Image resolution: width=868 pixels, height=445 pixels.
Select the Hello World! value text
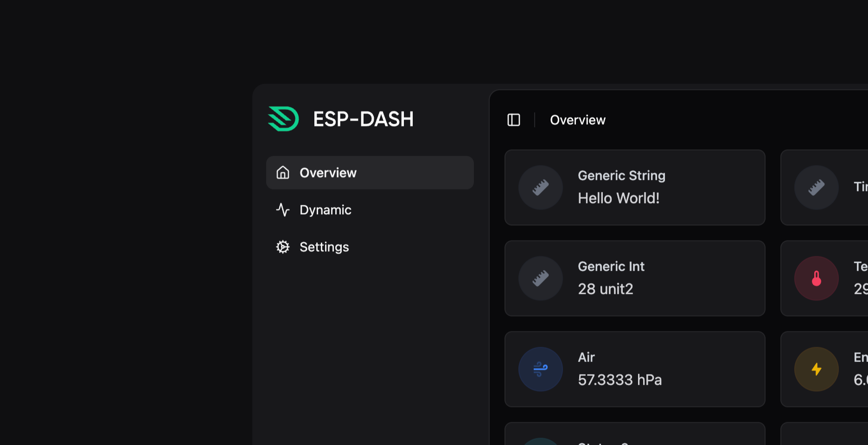(x=619, y=198)
